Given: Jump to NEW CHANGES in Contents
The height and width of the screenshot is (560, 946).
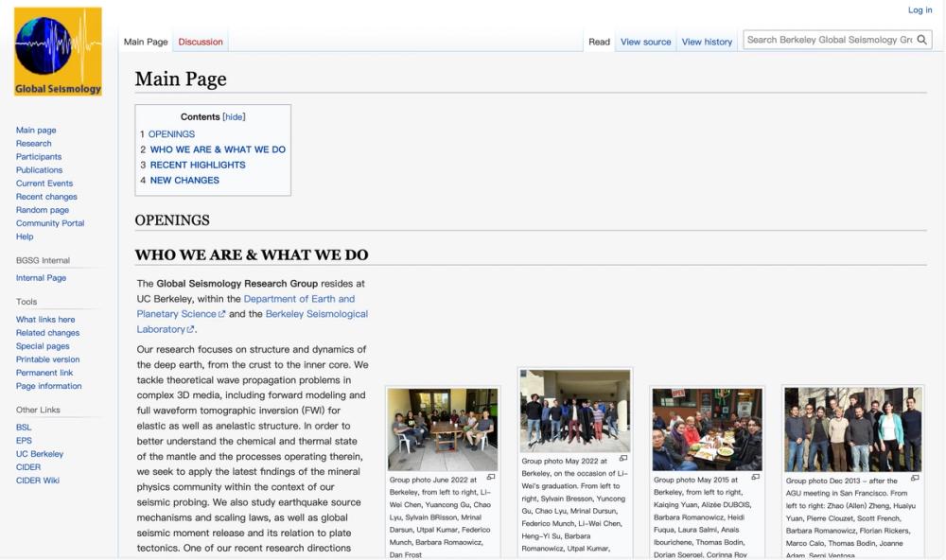Looking at the screenshot, I should click(x=184, y=180).
